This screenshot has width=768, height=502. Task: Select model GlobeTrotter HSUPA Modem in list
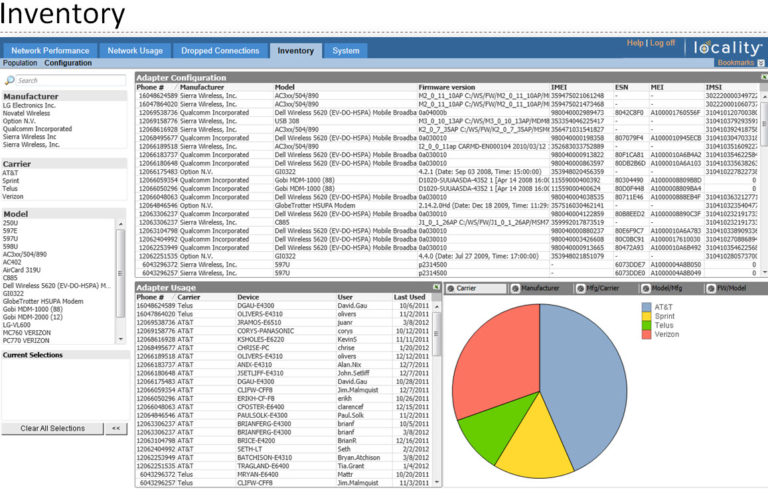[43, 301]
